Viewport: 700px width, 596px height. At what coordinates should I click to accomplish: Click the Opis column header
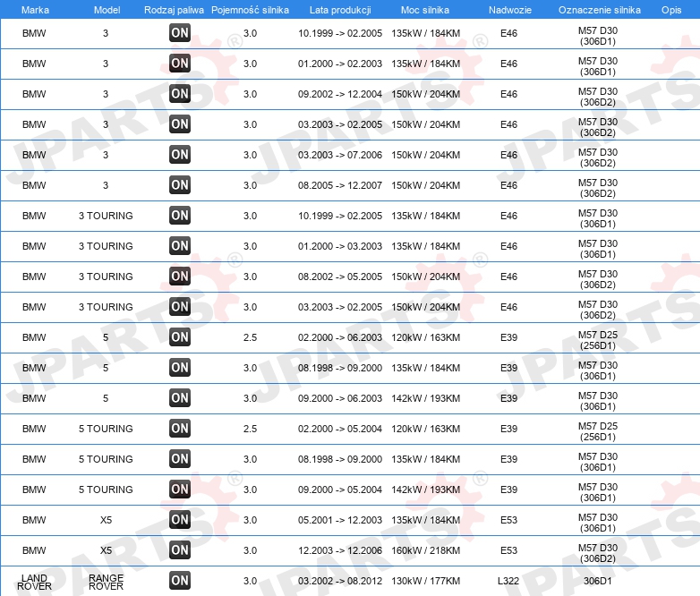coord(671,10)
